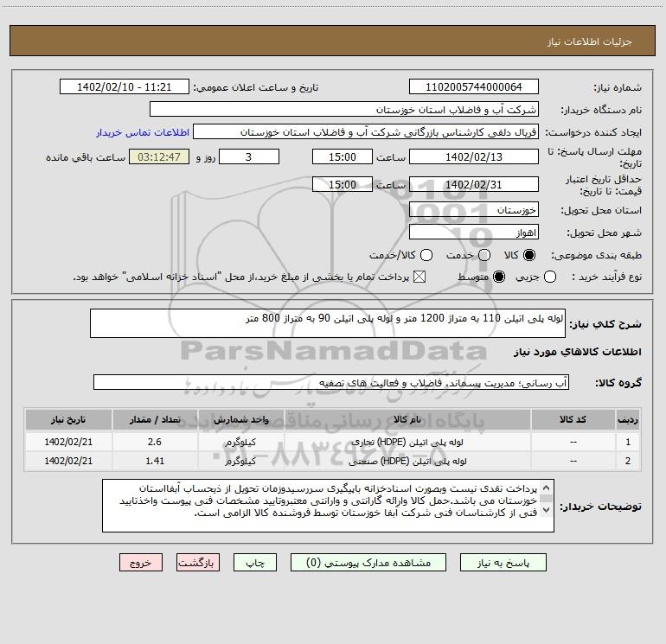
Task: Click تاریخ نیاز column header
Action: point(68,419)
